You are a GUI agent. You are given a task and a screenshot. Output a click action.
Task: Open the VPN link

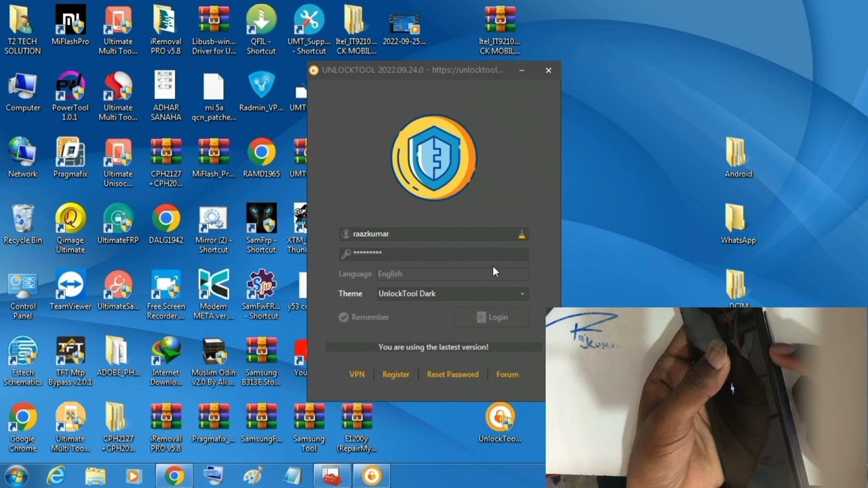(x=357, y=374)
